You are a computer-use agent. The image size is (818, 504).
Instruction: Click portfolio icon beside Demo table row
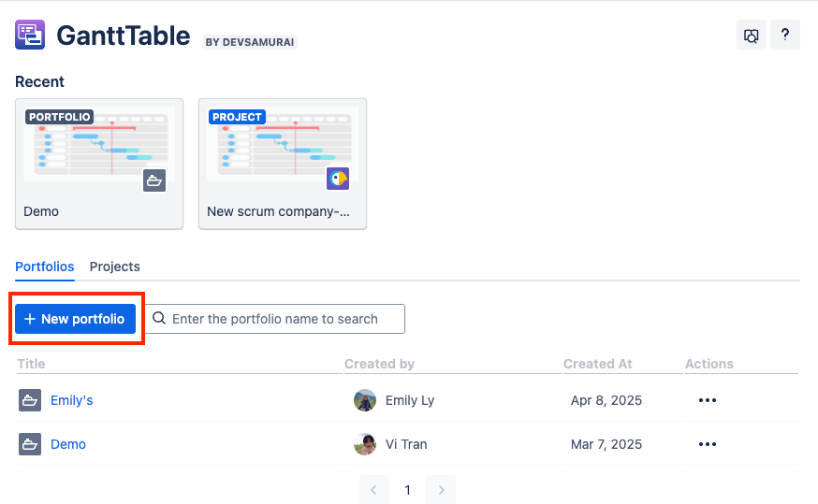click(30, 444)
